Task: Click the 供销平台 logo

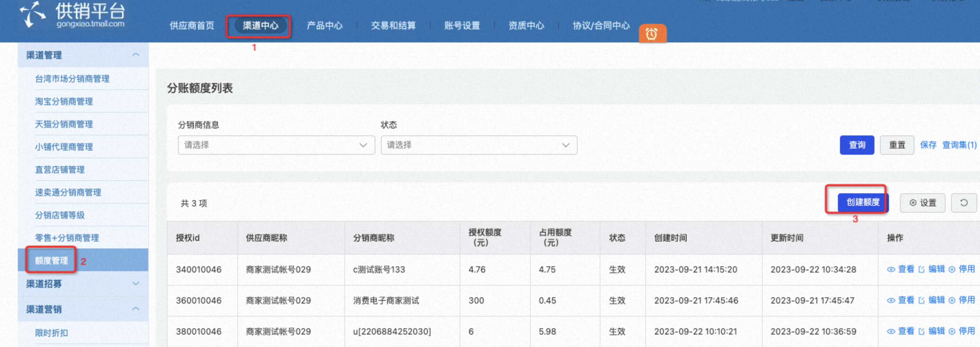Action: point(73,15)
